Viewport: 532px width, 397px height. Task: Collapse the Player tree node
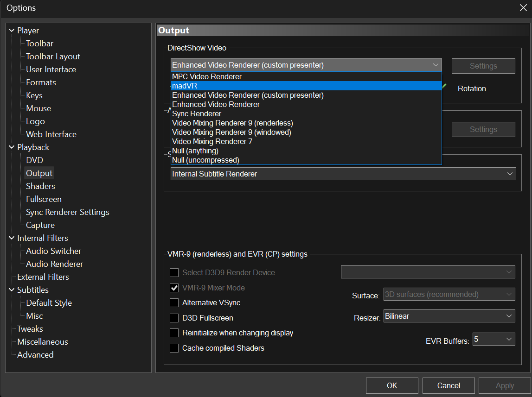[12, 31]
